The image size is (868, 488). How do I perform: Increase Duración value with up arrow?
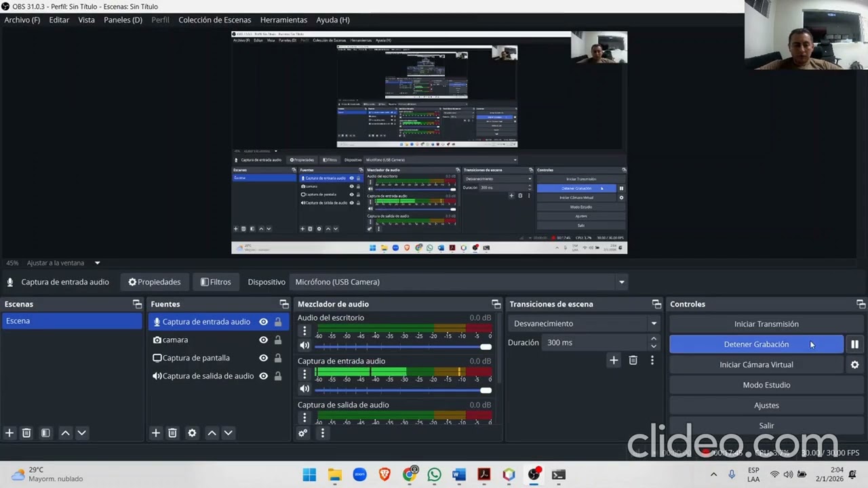pos(654,339)
